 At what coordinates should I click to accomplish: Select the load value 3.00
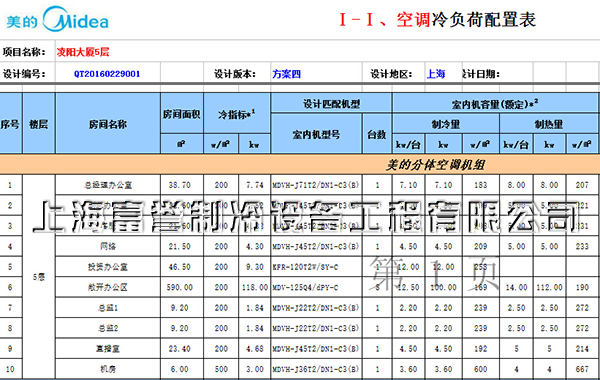(255, 369)
